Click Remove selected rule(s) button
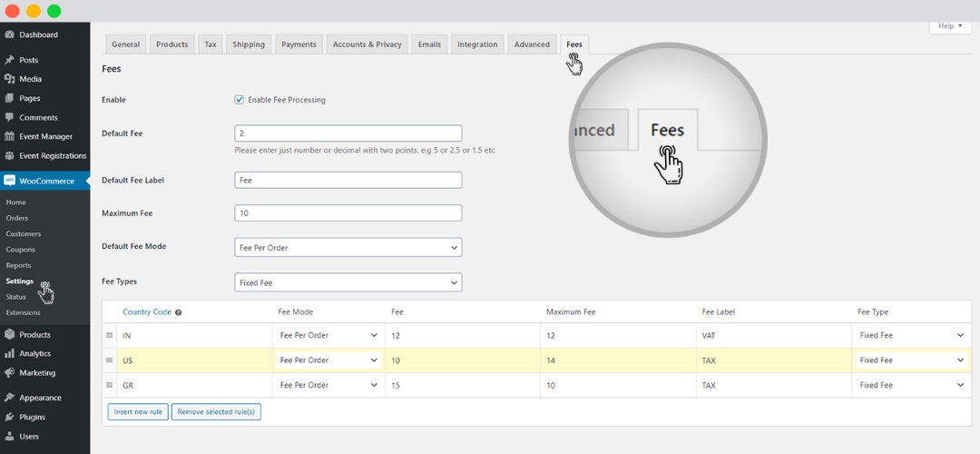Viewport: 980px width, 454px height. (216, 412)
